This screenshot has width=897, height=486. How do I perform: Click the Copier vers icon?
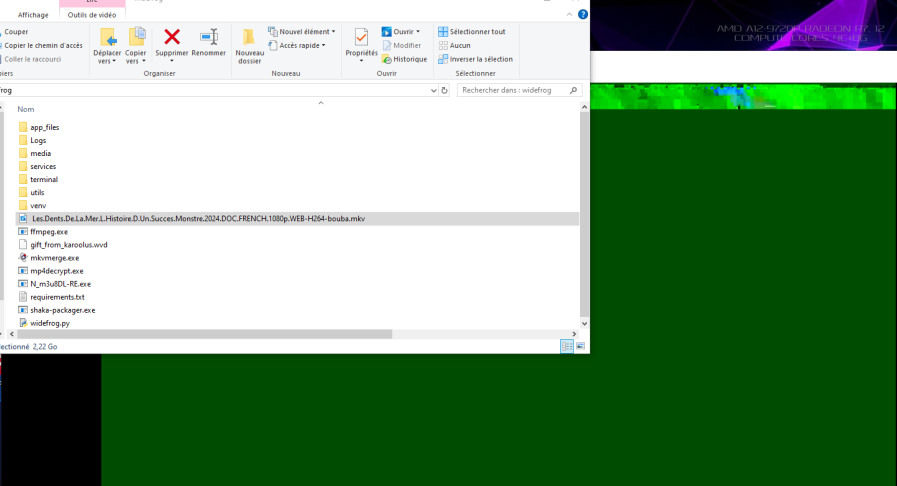[136, 37]
